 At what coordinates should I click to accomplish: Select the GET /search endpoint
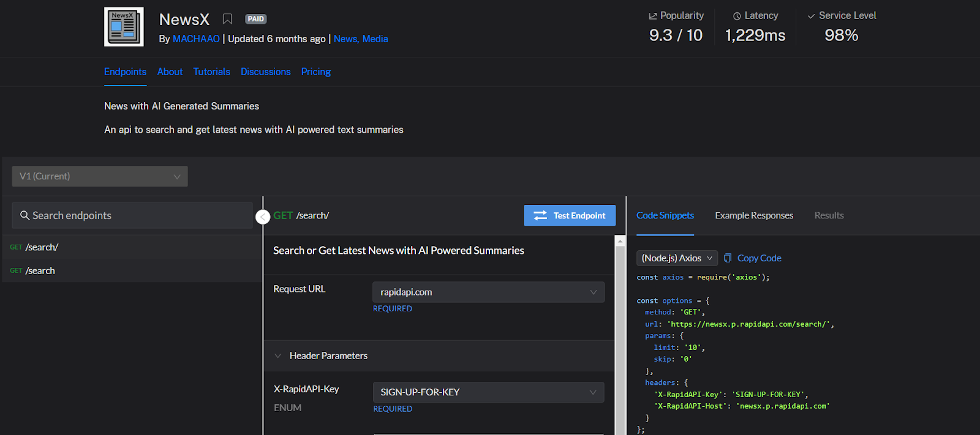tap(131, 270)
